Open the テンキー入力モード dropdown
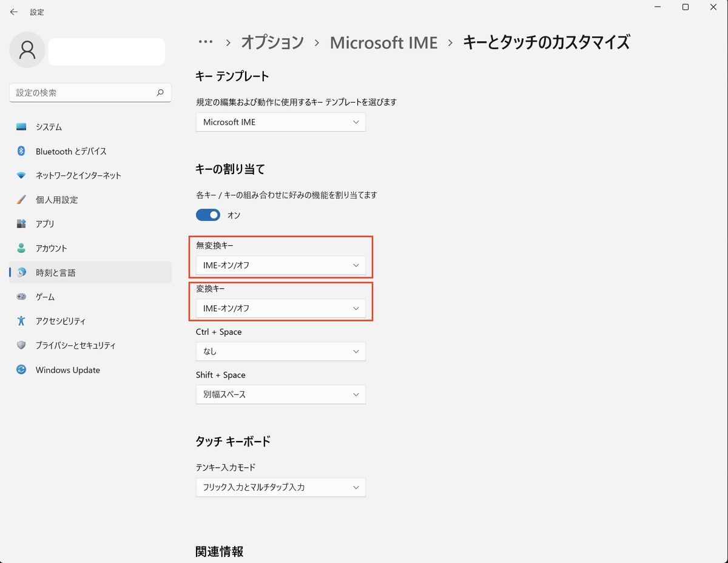The image size is (728, 563). click(x=280, y=487)
